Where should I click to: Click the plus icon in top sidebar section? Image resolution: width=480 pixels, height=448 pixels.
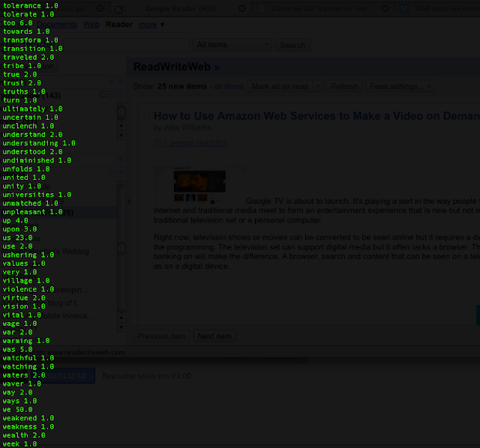(112, 81)
